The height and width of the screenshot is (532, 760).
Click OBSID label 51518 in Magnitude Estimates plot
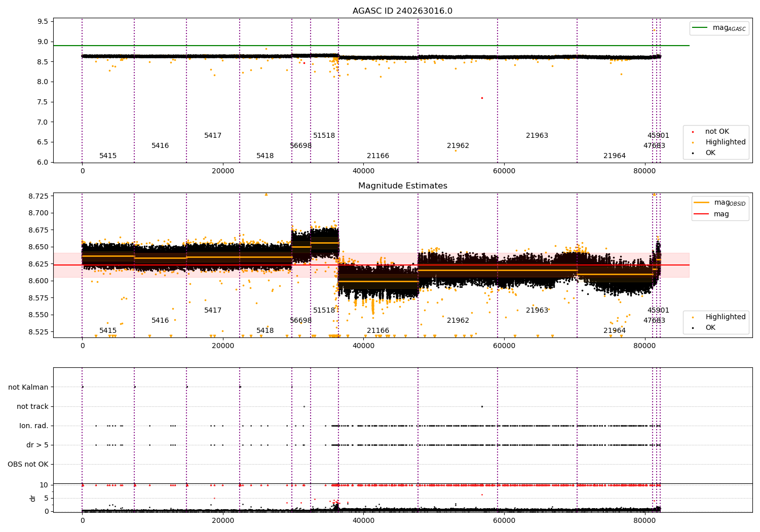(324, 310)
